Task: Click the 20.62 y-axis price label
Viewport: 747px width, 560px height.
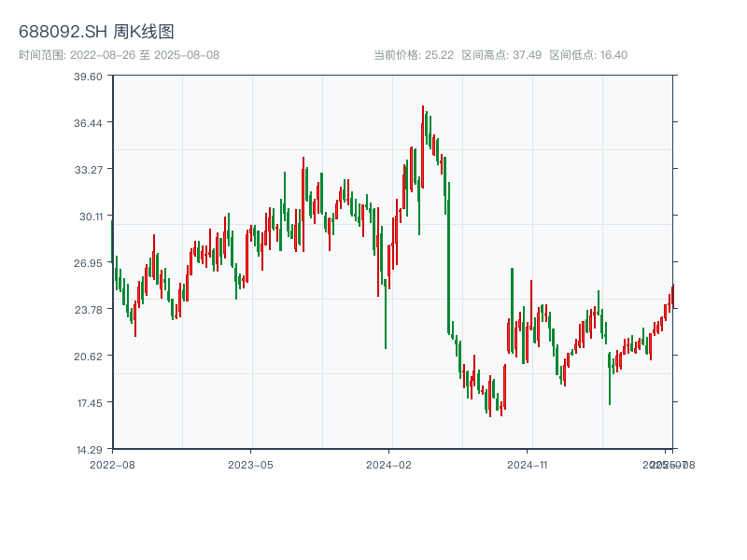Action: (x=89, y=357)
